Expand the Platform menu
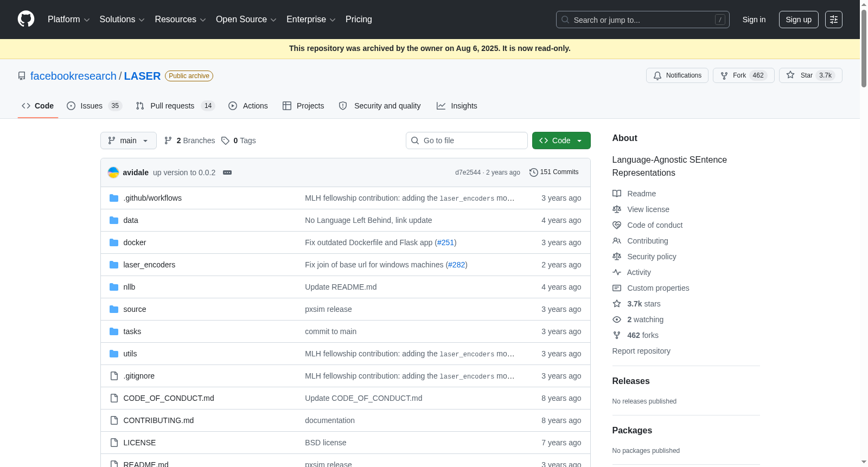Screen dimensions: 868x467 pos(68,20)
